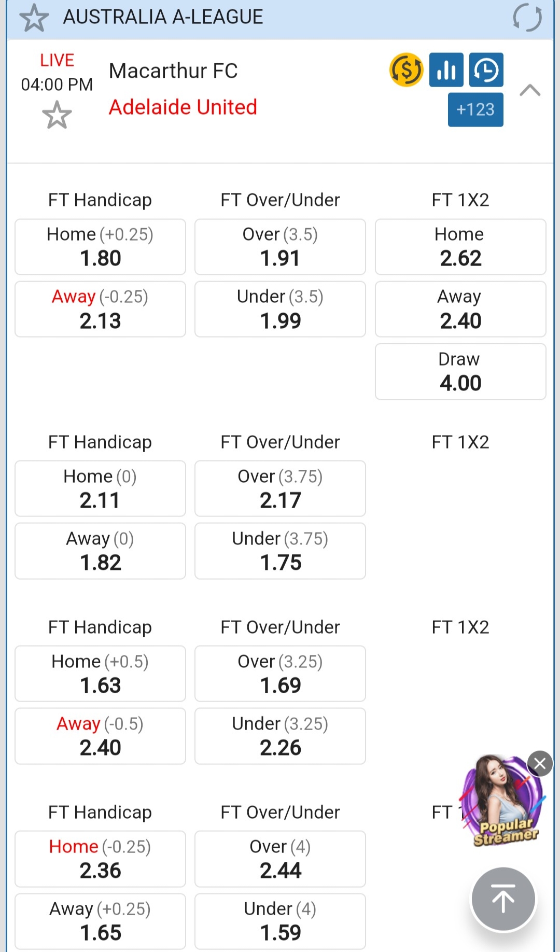This screenshot has height=952, width=560.
Task: View match statistics bar chart icon
Action: (446, 70)
